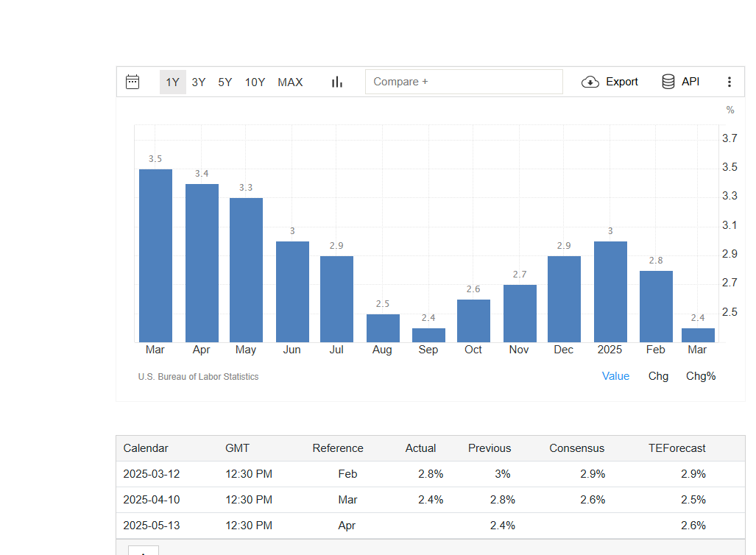Click the Sep 2.4 bar

pyautogui.click(x=428, y=335)
